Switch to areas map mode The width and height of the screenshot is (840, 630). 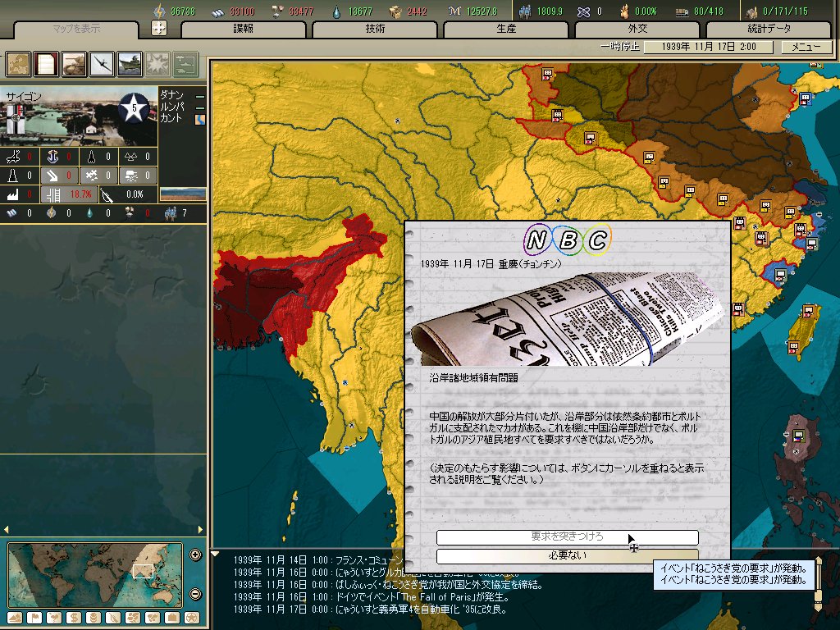[x=153, y=618]
